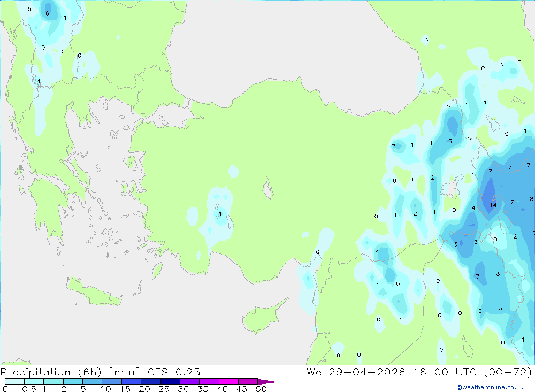Click the lightest cyan 0.1–0.5 legend swatch
Viewport: 535px width, 392px height.
[x=14, y=381]
